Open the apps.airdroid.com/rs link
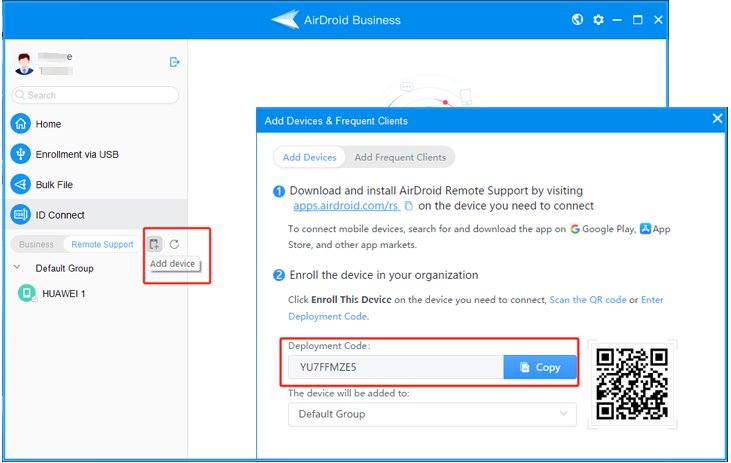Image resolution: width=731 pixels, height=463 pixels. pyautogui.click(x=345, y=206)
